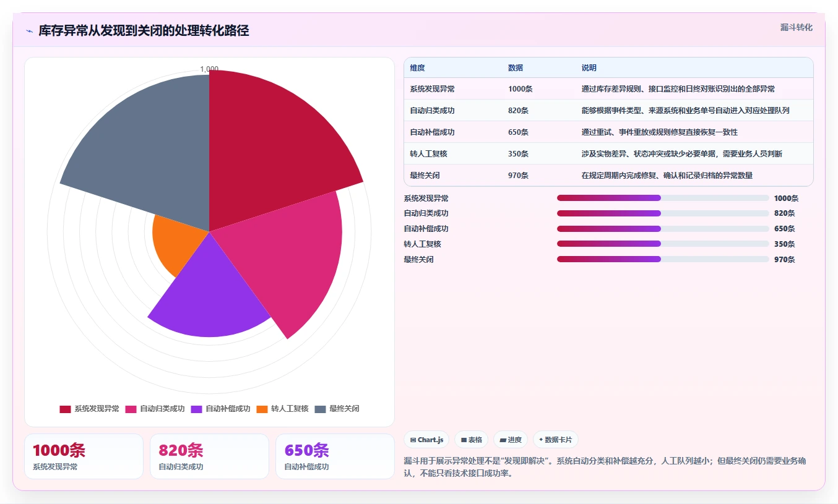The height and width of the screenshot is (504, 838).
Task: Click the 350条 value beside the progress bar
Action: click(784, 244)
